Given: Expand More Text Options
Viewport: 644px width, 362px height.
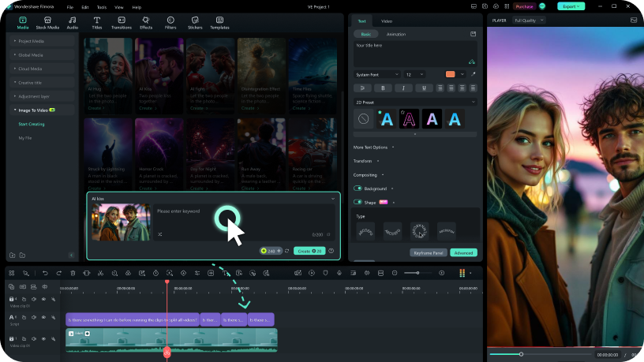Looking at the screenshot, I should pos(373,147).
